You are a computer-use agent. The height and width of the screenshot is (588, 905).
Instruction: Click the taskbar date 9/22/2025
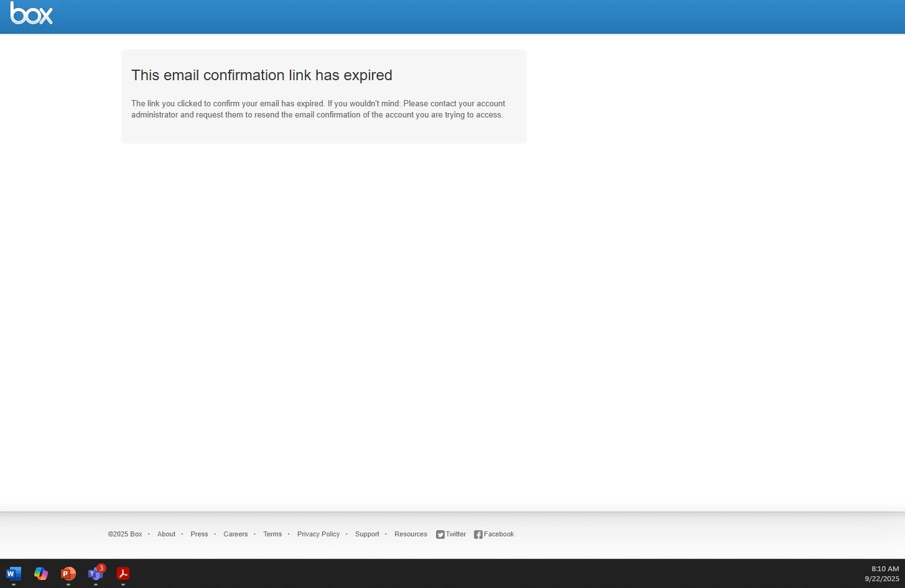point(882,579)
